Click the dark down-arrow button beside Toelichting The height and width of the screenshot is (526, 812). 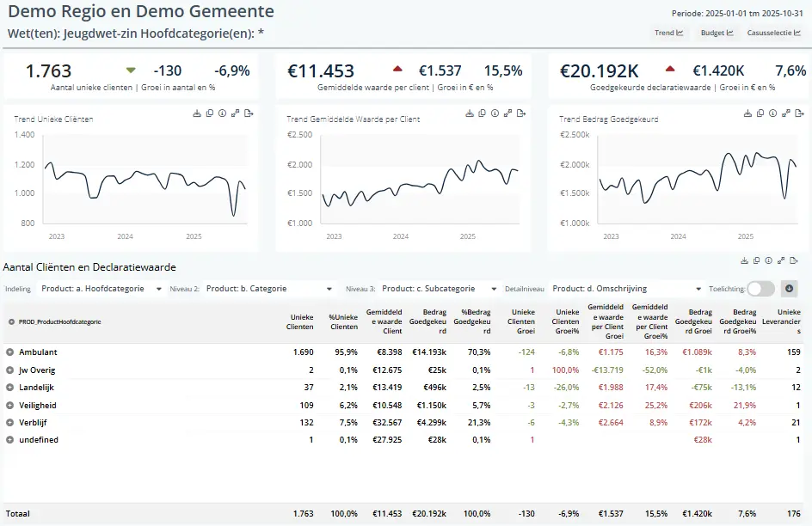pyautogui.click(x=789, y=289)
